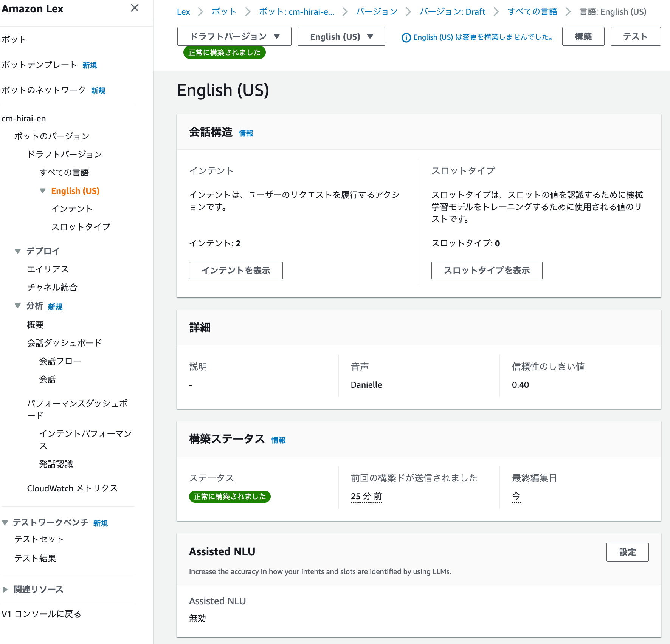Select すべての言語 in the sidebar tree
The image size is (670, 644).
tap(64, 172)
